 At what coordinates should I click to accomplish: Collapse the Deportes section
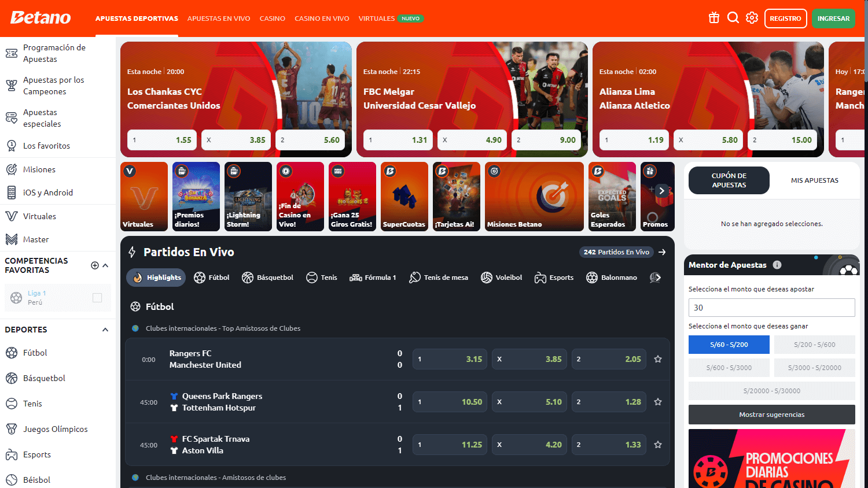point(105,330)
